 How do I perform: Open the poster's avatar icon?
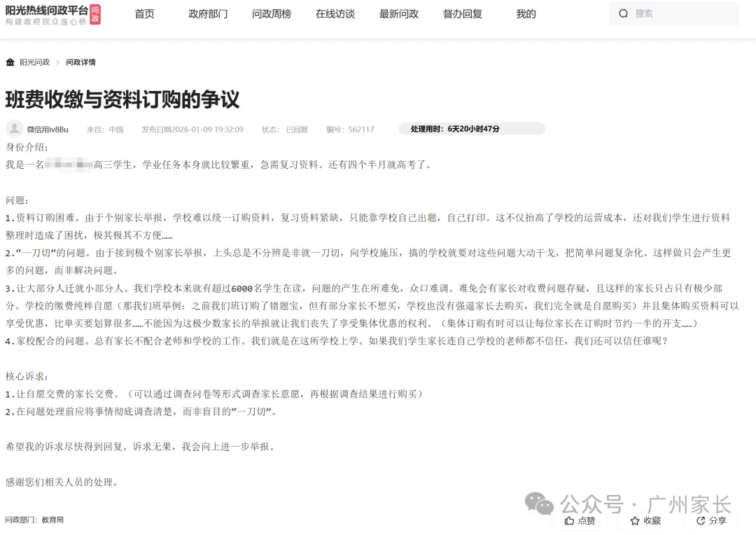pos(15,129)
